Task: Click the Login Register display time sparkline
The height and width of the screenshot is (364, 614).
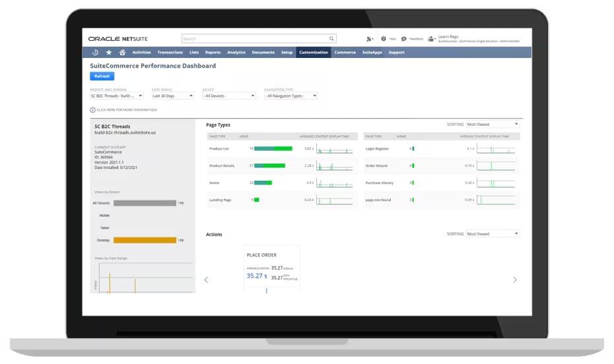Action: coord(496,149)
